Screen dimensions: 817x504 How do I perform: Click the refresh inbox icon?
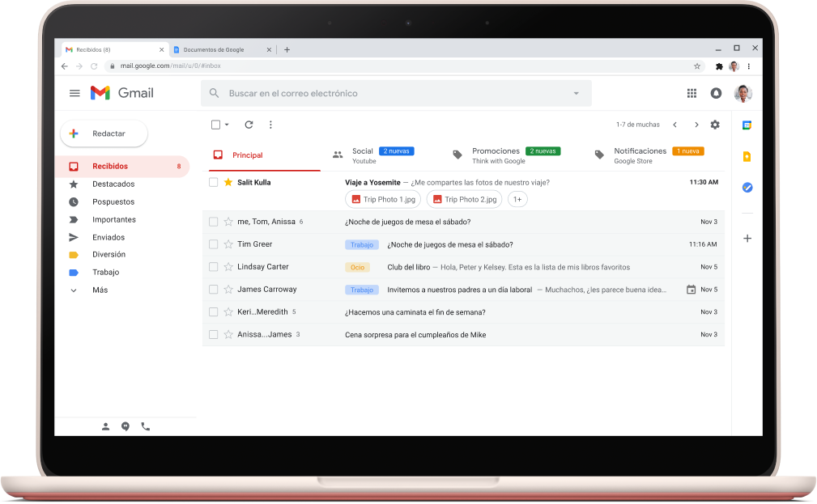249,125
